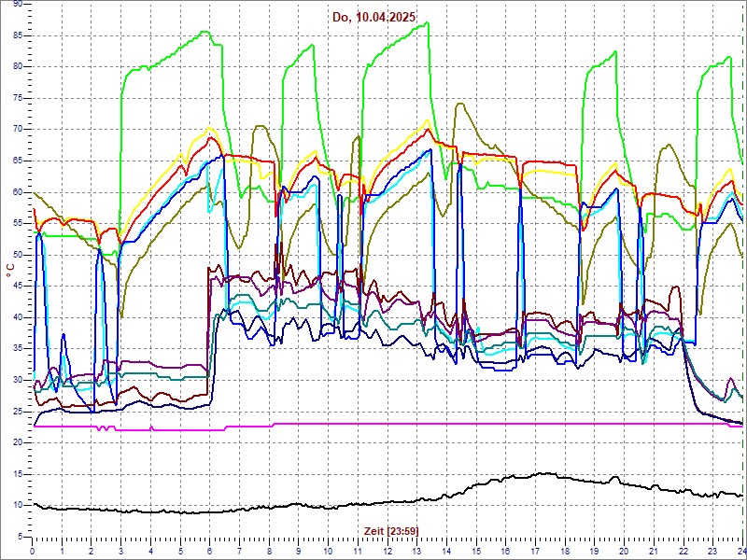The image size is (747, 560).
Task: Click the 'Zeit [23:59]' time label
Action: click(x=389, y=530)
